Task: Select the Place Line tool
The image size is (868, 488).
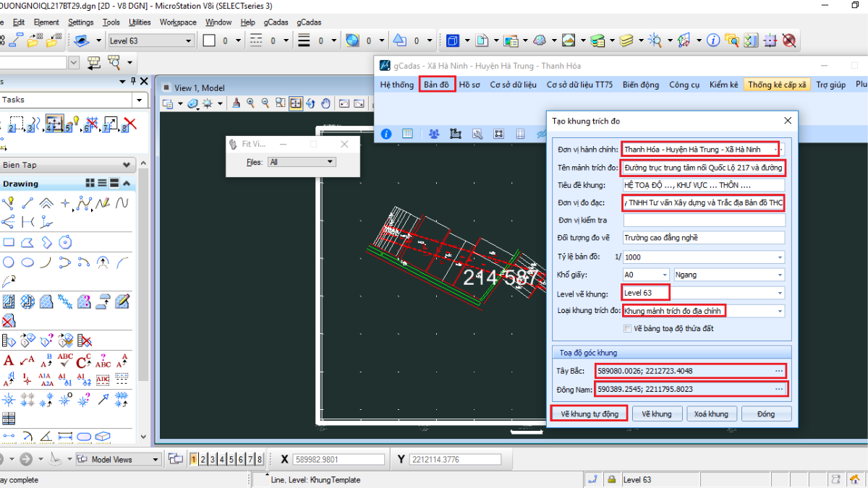Action: [x=27, y=203]
